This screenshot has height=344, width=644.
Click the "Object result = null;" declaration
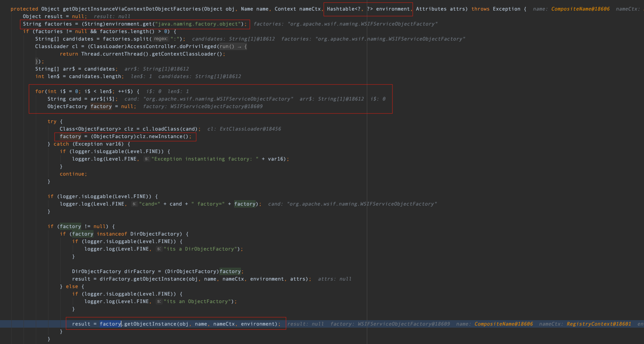tap(55, 16)
